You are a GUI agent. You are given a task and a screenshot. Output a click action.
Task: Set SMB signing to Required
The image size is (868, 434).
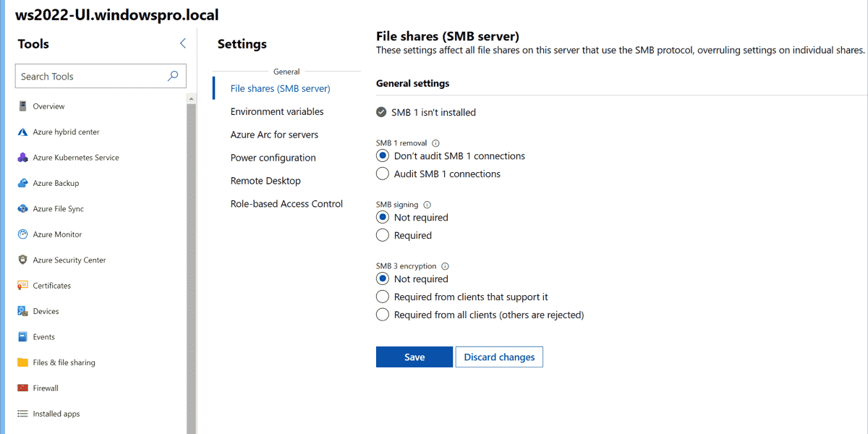tap(383, 236)
